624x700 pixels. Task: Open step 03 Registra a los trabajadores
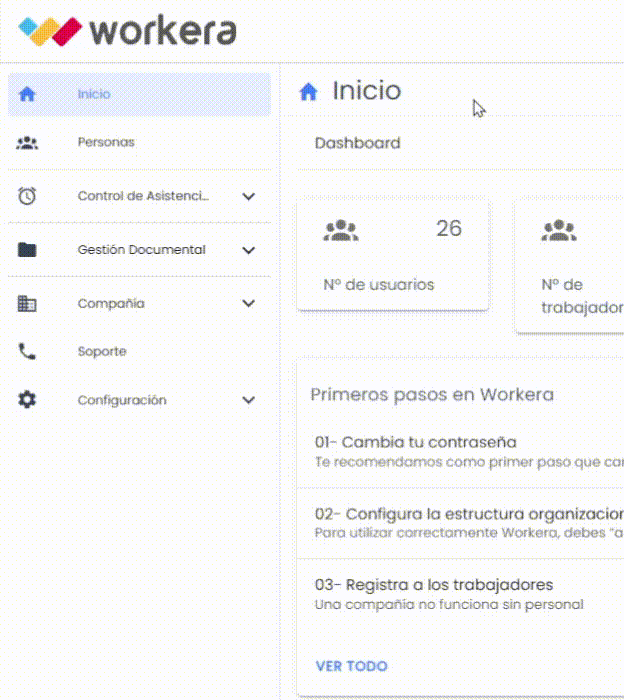click(x=433, y=585)
